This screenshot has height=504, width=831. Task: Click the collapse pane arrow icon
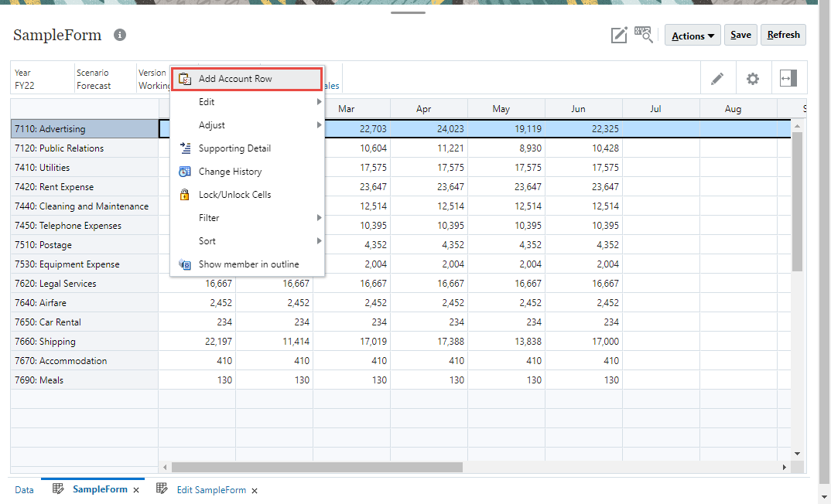pyautogui.click(x=788, y=78)
